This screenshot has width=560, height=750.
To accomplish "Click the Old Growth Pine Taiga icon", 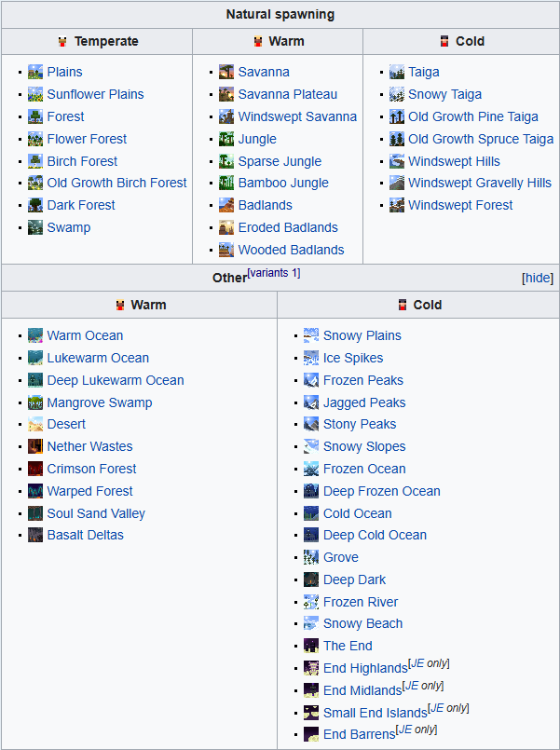I will [397, 116].
